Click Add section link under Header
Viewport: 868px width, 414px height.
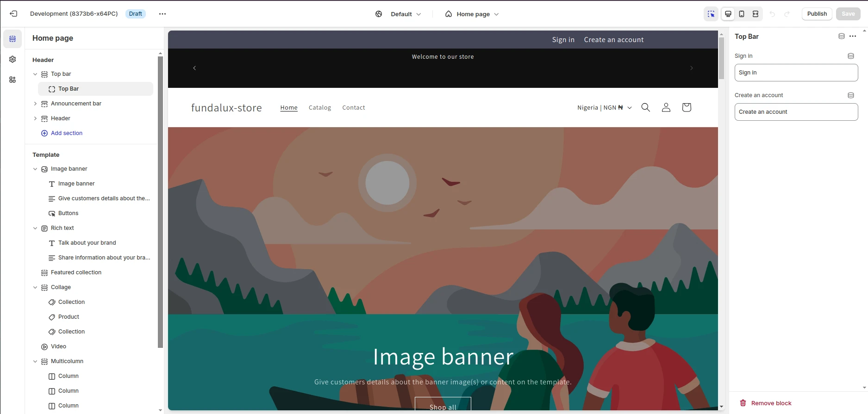[66, 133]
